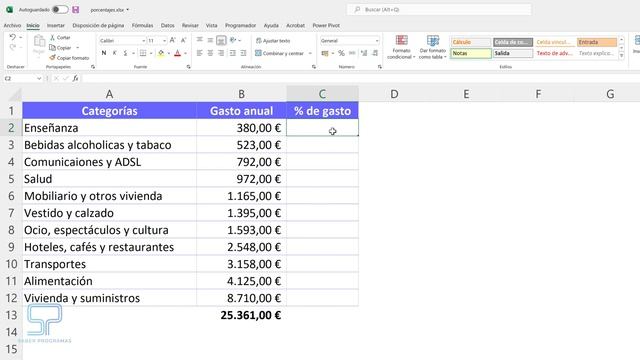
Task: Apply the Cálculo cell style
Action: pyautogui.click(x=471, y=42)
